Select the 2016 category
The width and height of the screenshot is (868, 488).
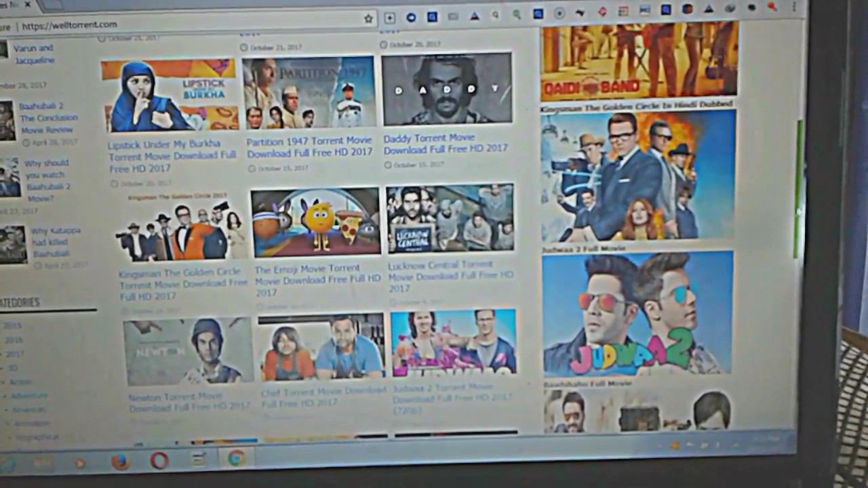(x=14, y=340)
